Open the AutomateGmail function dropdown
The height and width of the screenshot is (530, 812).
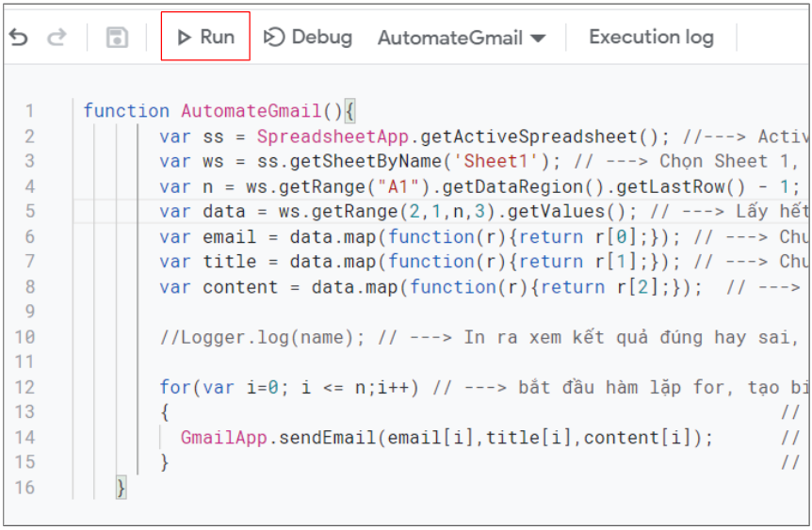(462, 38)
